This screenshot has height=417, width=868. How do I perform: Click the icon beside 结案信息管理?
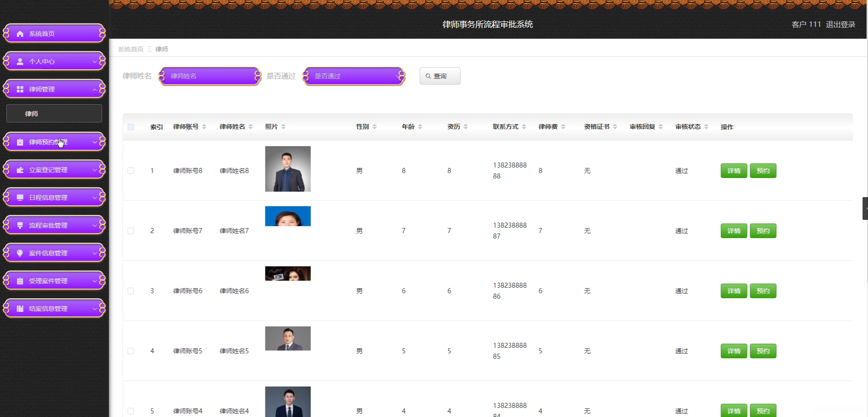[20, 309]
